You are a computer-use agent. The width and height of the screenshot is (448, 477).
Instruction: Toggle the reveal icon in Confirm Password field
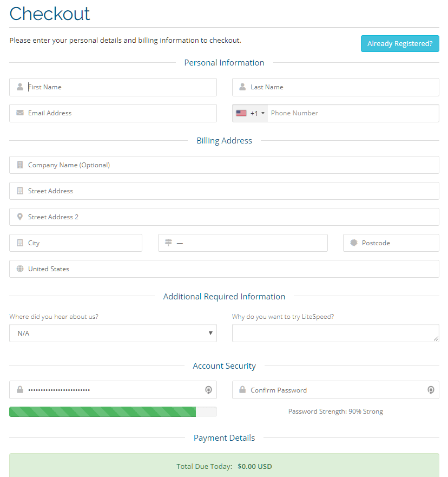tap(431, 390)
